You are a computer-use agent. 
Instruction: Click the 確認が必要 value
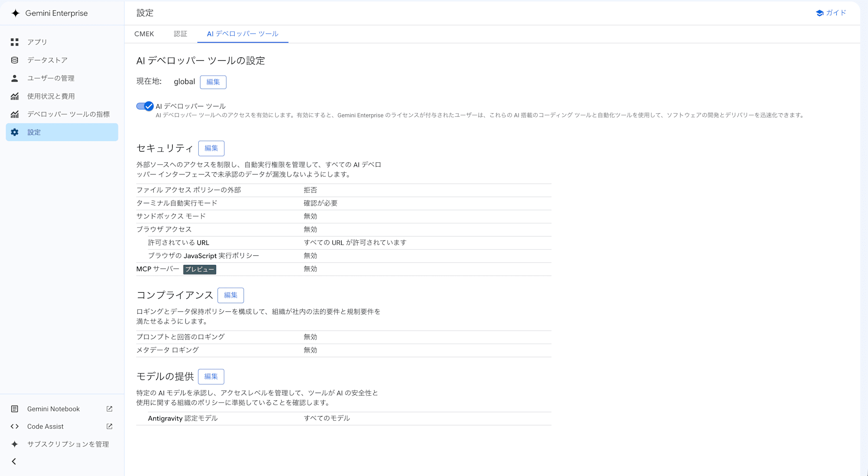click(321, 203)
